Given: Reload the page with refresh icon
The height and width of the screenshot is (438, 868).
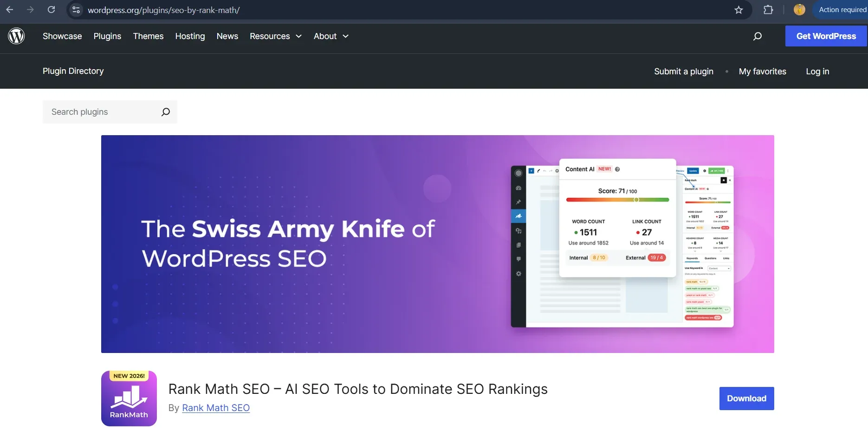Looking at the screenshot, I should pyautogui.click(x=52, y=10).
